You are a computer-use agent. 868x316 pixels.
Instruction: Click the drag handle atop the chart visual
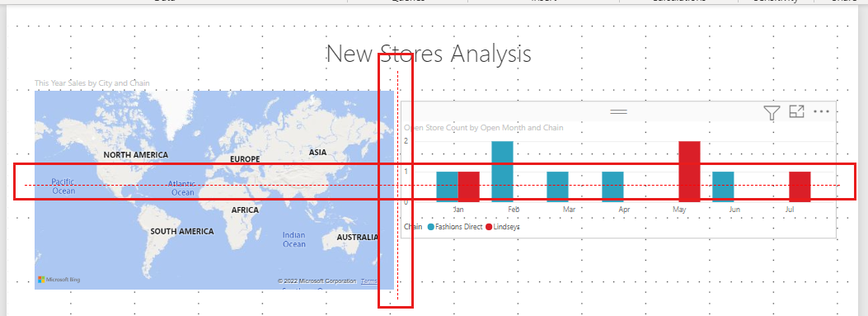[618, 112]
